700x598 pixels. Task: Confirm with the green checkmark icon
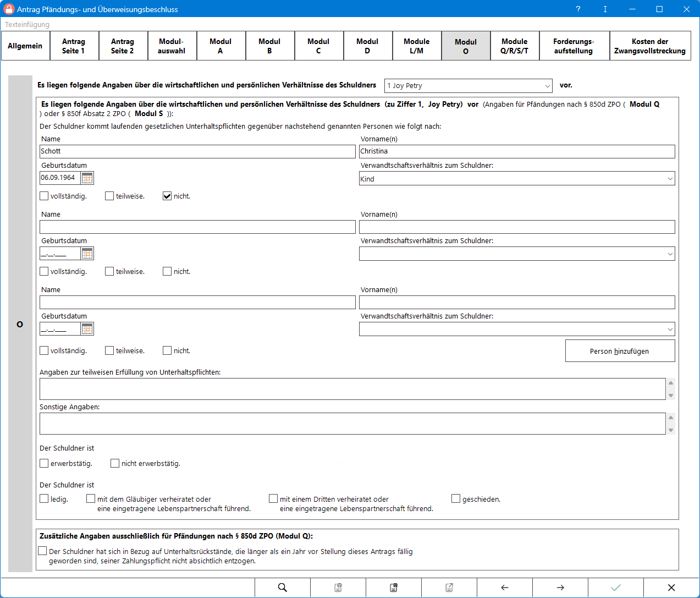[616, 588]
